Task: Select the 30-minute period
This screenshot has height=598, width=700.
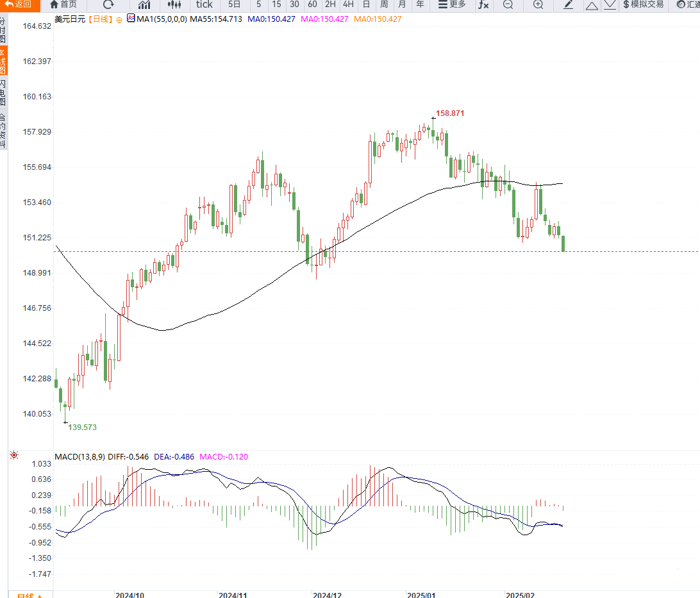Action: 294,4
